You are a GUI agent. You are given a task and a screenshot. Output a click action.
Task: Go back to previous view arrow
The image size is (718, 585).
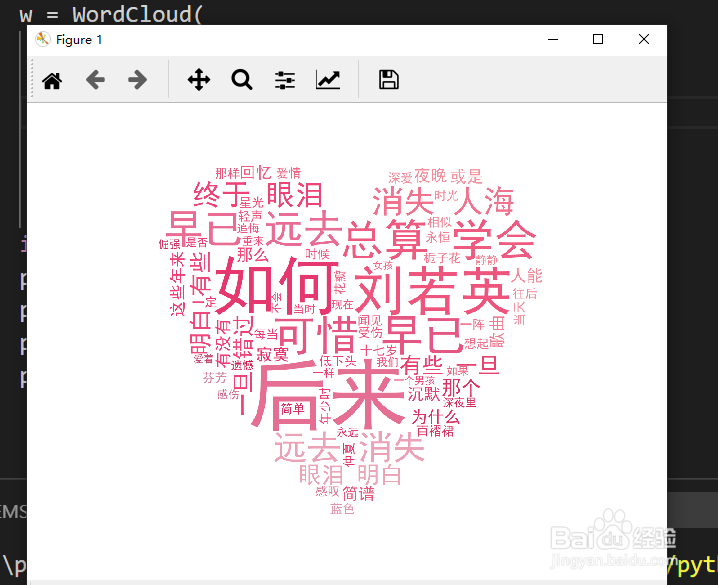click(95, 80)
